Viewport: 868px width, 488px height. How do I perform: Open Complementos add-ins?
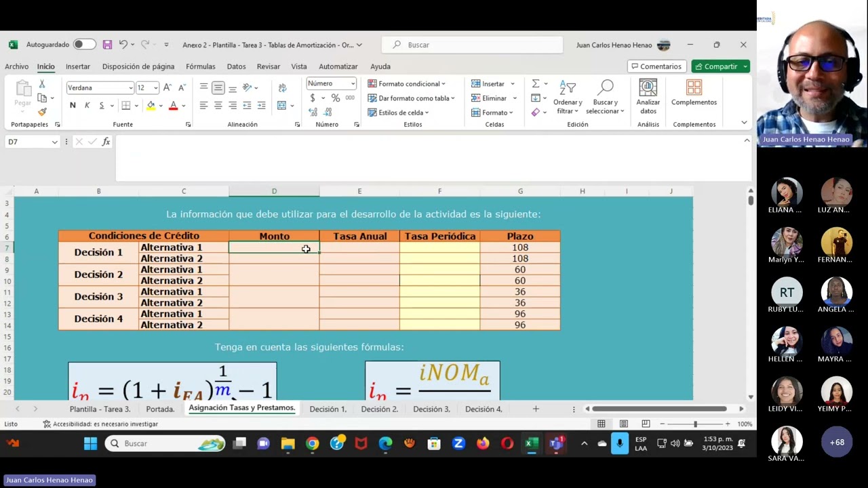pos(694,94)
